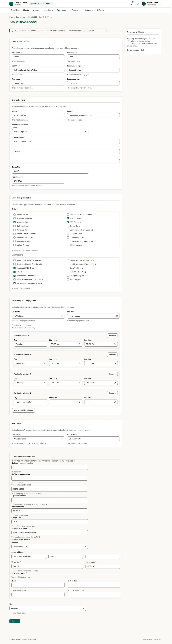Expand the Age group dropdown
Image resolution: width=172 pixels, height=644 pixels.
click(38, 83)
